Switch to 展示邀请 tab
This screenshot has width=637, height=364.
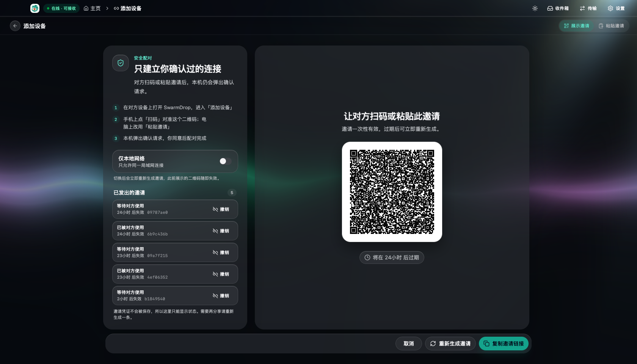[x=576, y=26]
